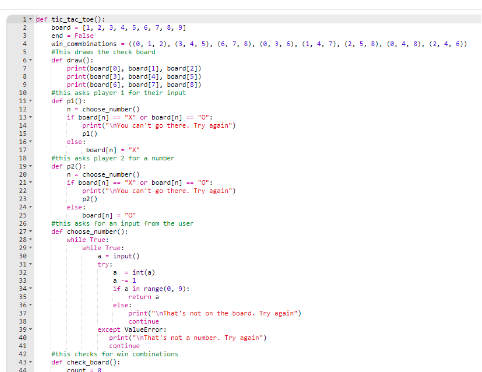This screenshot has height=372, width=482.
Task: Click 'a = input()' on line 30
Action: click(119, 256)
